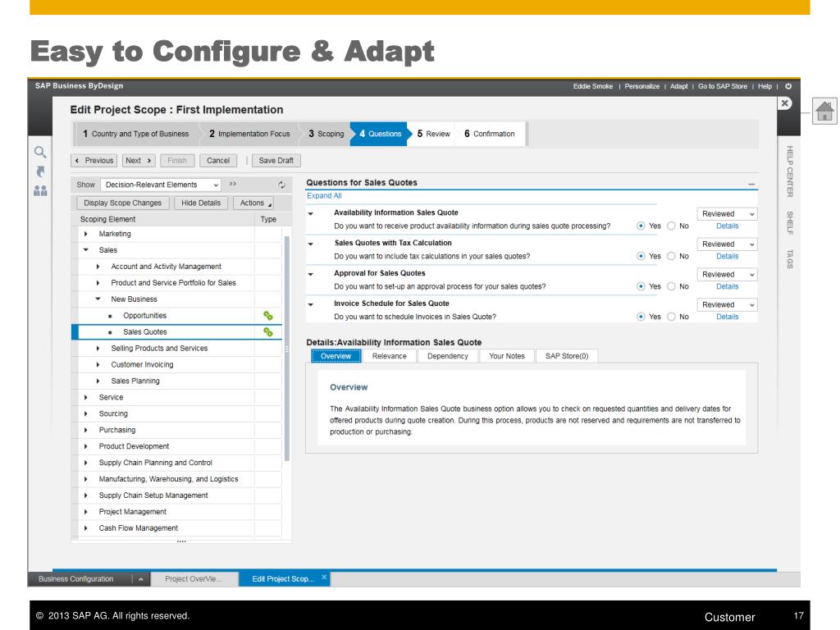Select Yes for Sales Quotes with Tax Calculation

[641, 256]
